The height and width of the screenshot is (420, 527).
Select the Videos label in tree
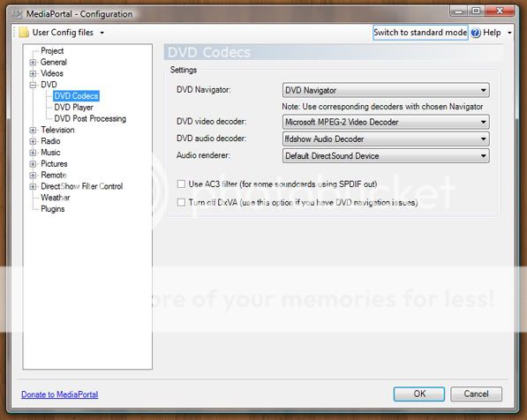coord(52,73)
